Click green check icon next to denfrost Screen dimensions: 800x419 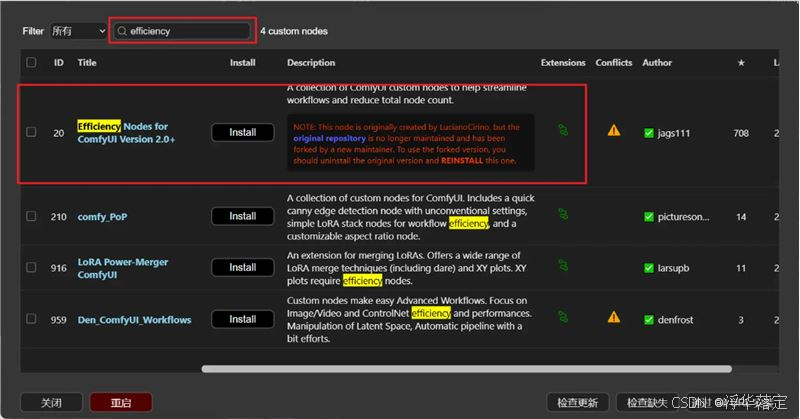tap(648, 320)
